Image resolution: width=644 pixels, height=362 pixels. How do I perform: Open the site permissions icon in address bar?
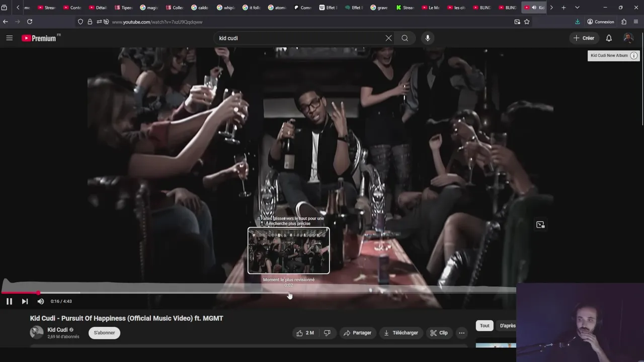(99, 22)
